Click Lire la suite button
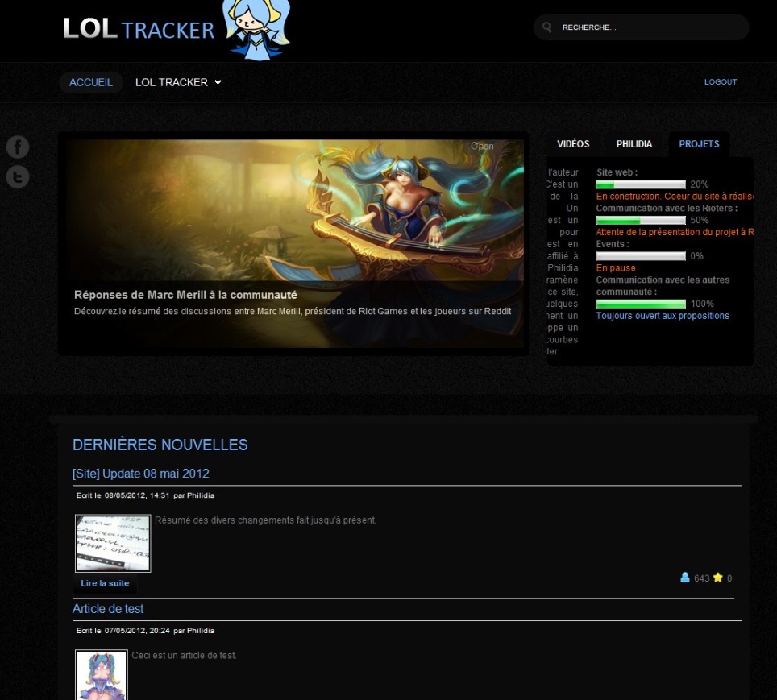This screenshot has width=777, height=700. click(x=105, y=583)
